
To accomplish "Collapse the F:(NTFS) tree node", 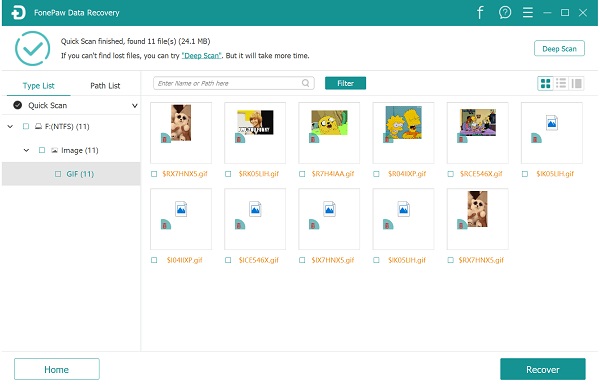I will [x=10, y=126].
